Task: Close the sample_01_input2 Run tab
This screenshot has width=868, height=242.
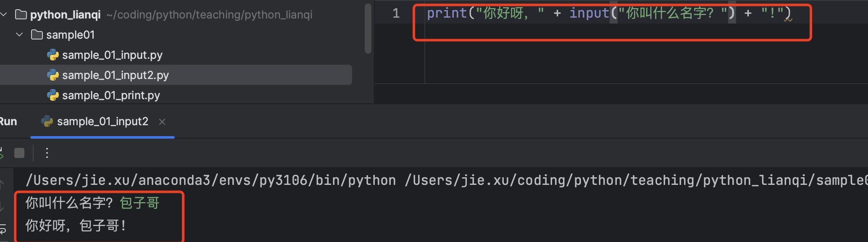Action: (x=162, y=122)
